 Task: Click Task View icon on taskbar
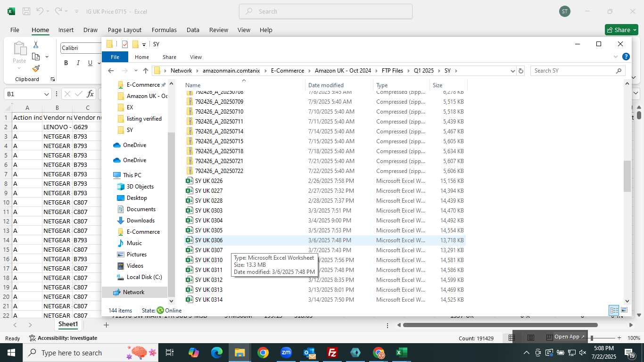(x=170, y=353)
